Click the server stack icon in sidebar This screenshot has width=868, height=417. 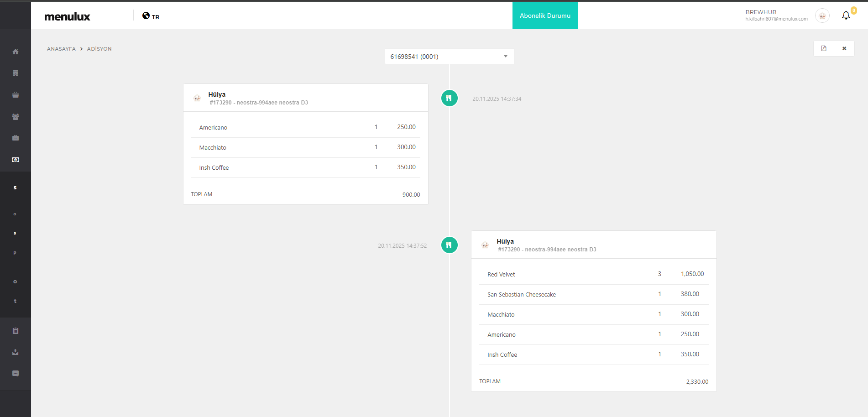[x=16, y=73]
